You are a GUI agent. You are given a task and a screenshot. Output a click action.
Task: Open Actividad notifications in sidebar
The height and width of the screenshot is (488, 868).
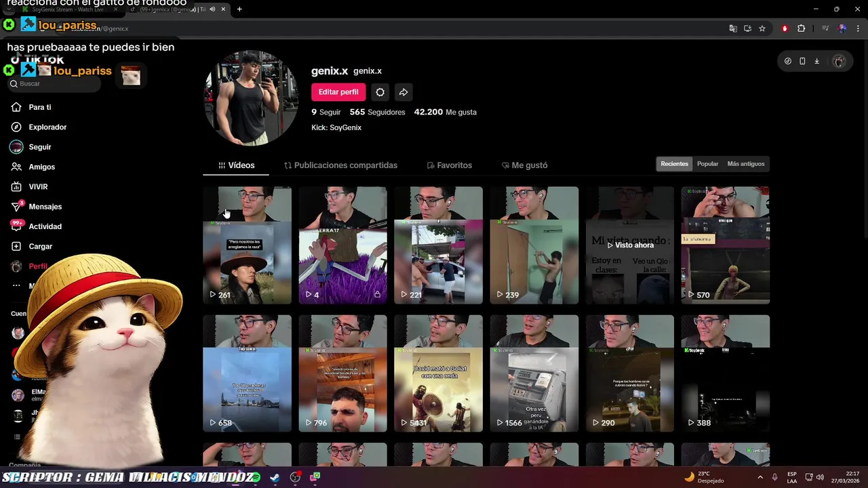45,226
